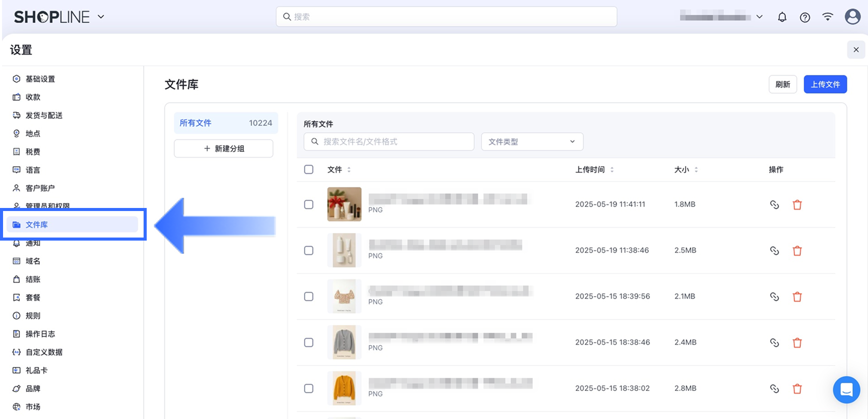Focus the 搜索文件名/文件格式 search field

pyautogui.click(x=389, y=142)
